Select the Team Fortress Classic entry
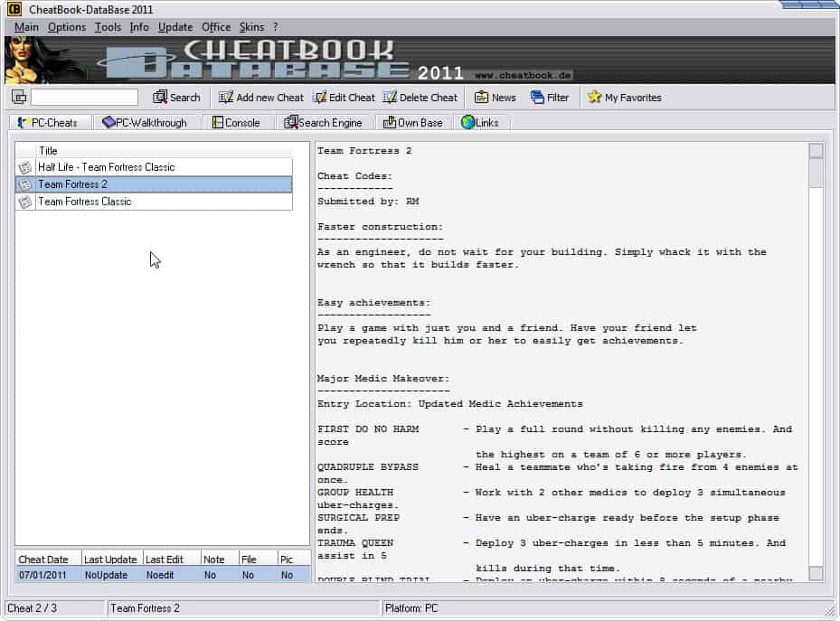This screenshot has height=621, width=840. coord(154,202)
